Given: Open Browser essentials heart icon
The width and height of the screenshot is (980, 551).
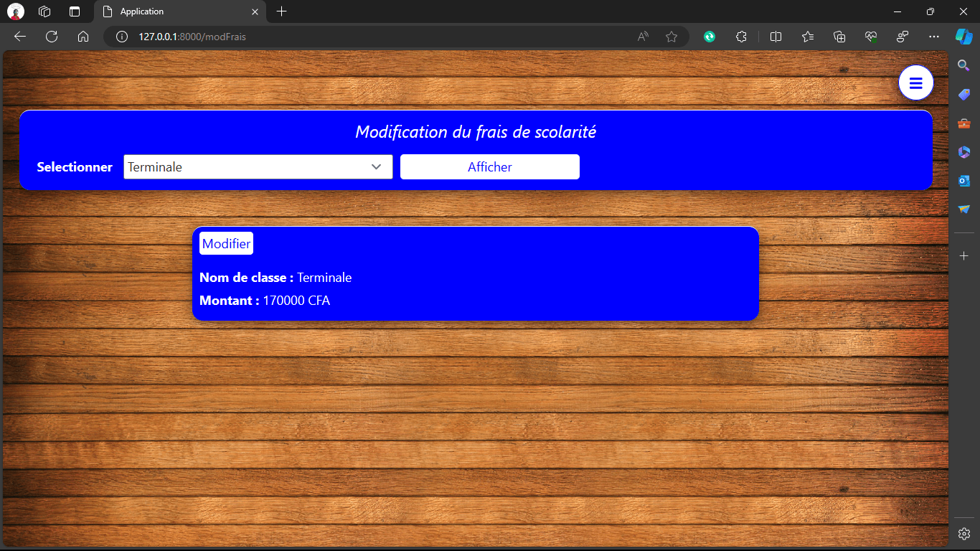Looking at the screenshot, I should (x=871, y=37).
